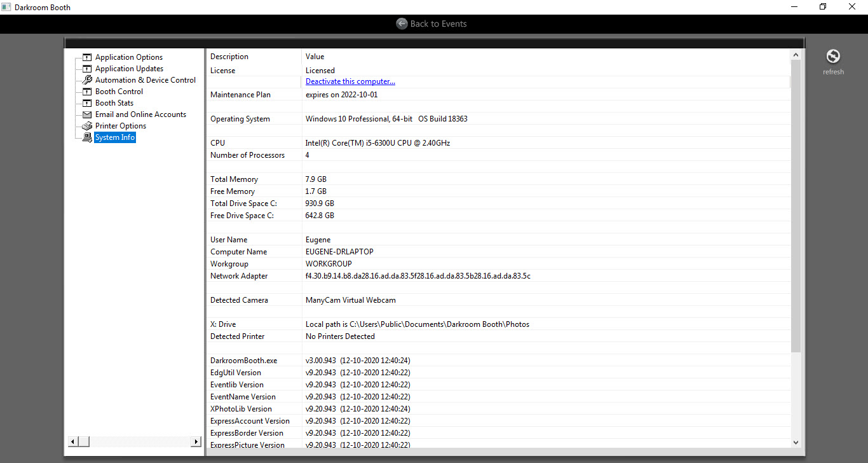Click the 642.8 GB free space value
This screenshot has width=868, height=463.
(x=320, y=216)
